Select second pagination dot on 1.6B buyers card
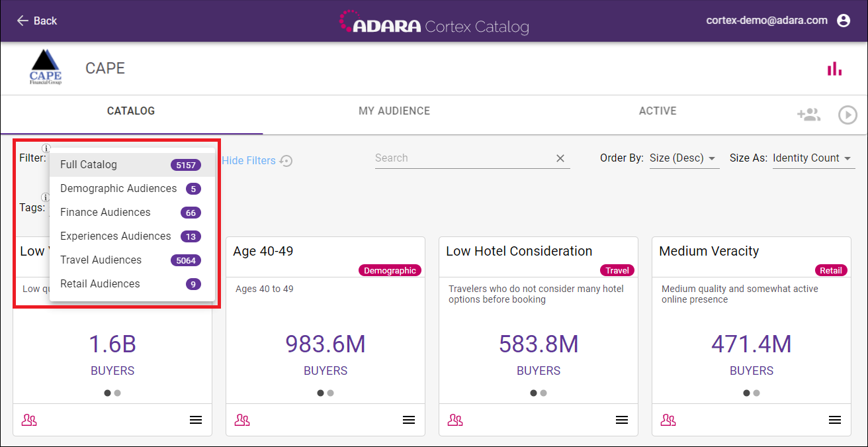Screen dimensions: 868x447 117,393
